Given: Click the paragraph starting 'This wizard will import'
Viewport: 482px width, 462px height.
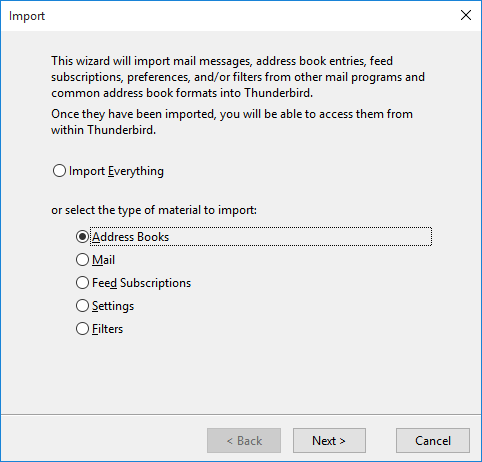Looking at the screenshot, I should (x=238, y=77).
